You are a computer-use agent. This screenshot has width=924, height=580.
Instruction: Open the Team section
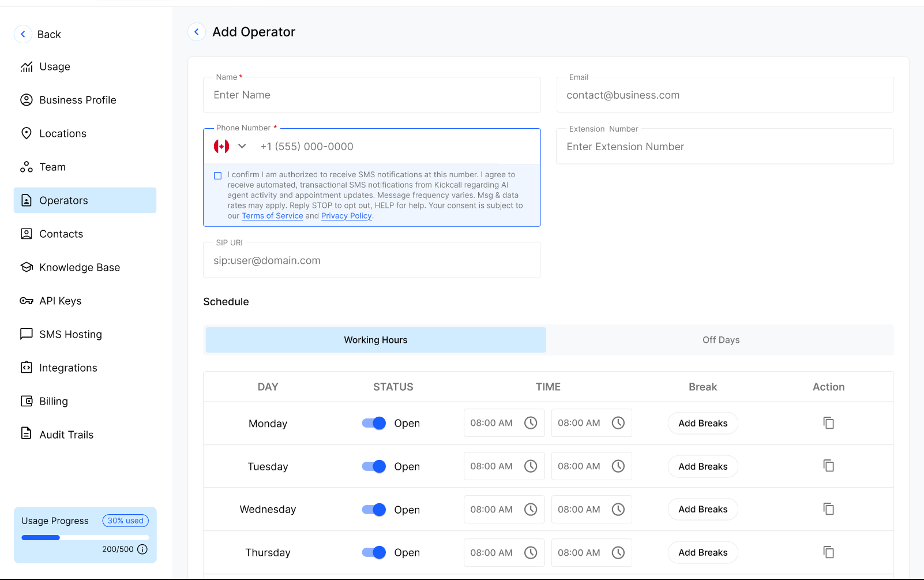[85, 167]
